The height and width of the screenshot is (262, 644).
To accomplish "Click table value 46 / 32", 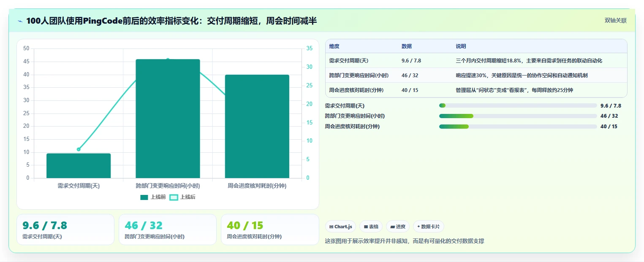I will click(410, 76).
